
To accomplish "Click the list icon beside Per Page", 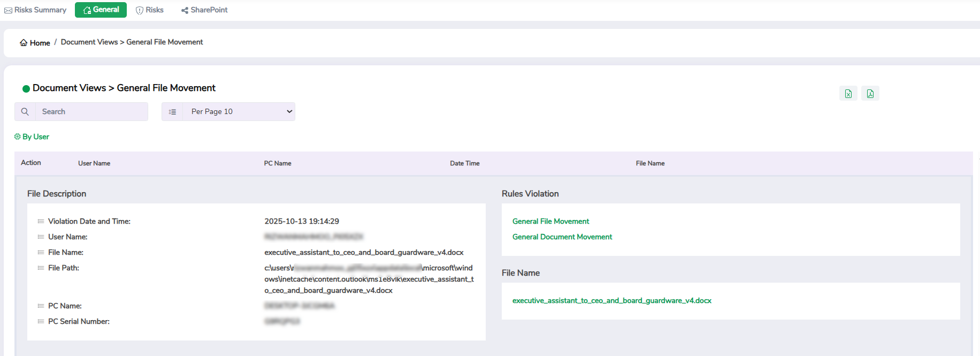I will [172, 111].
